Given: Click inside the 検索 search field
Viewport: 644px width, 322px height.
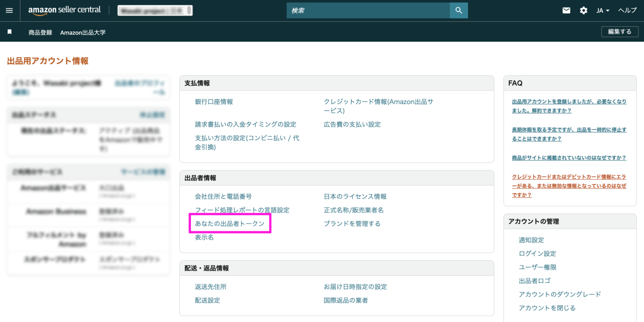Looking at the screenshot, I should [x=368, y=10].
